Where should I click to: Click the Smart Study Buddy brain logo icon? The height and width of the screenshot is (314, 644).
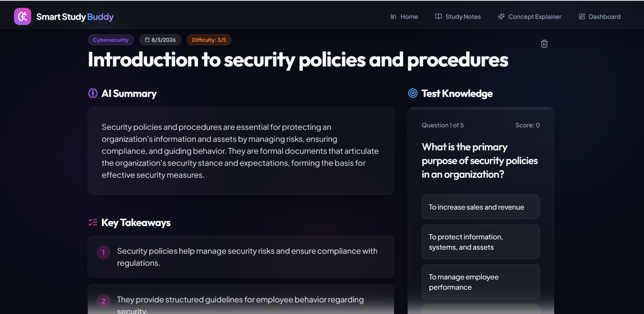(23, 16)
